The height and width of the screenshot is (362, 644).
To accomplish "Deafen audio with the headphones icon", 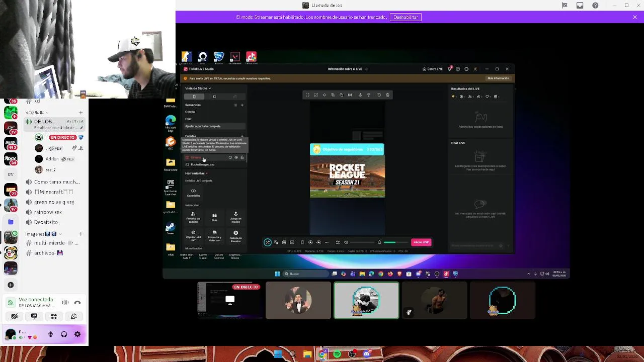I will coord(64,334).
